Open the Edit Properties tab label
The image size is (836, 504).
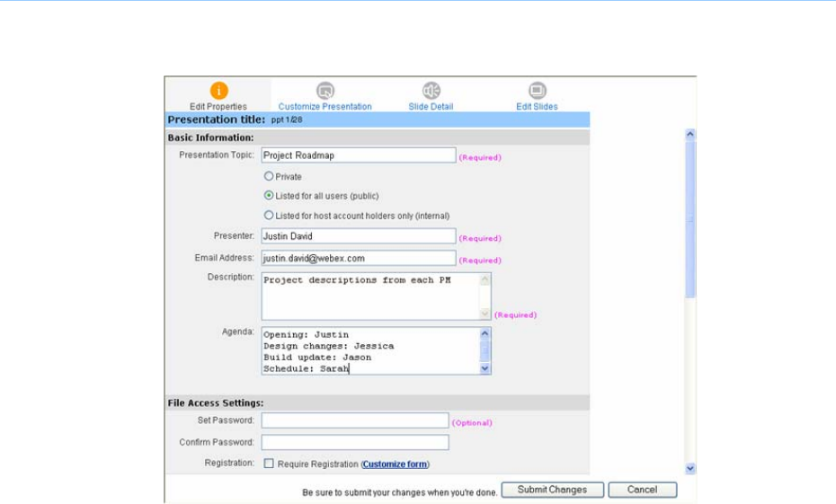click(x=218, y=107)
